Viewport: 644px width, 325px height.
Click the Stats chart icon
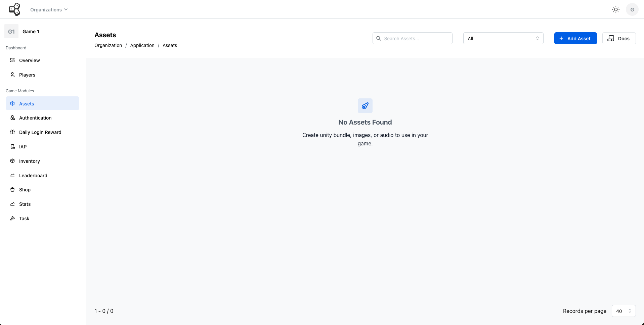pos(12,204)
